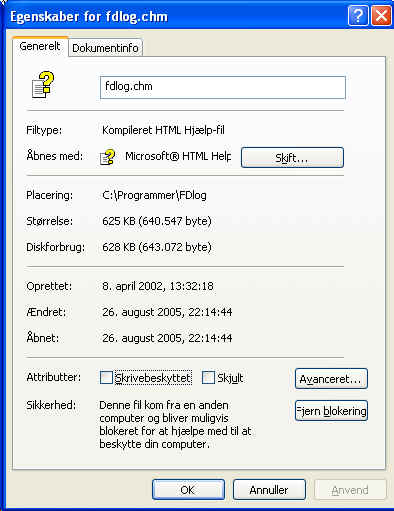This screenshot has width=394, height=511.
Task: Cancel via the Annuller button
Action: click(x=269, y=490)
